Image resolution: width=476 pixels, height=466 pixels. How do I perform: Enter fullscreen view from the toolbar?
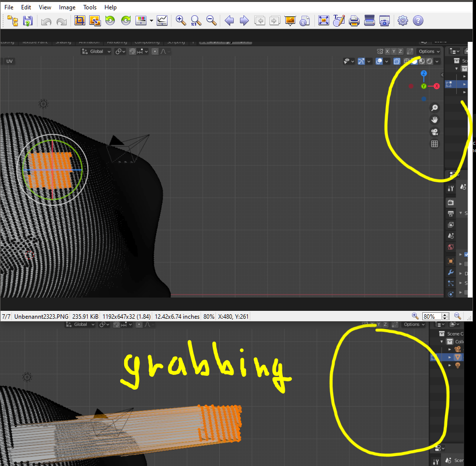click(x=324, y=21)
